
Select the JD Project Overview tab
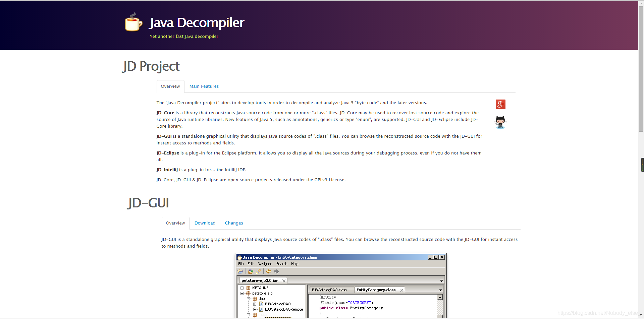coord(170,86)
